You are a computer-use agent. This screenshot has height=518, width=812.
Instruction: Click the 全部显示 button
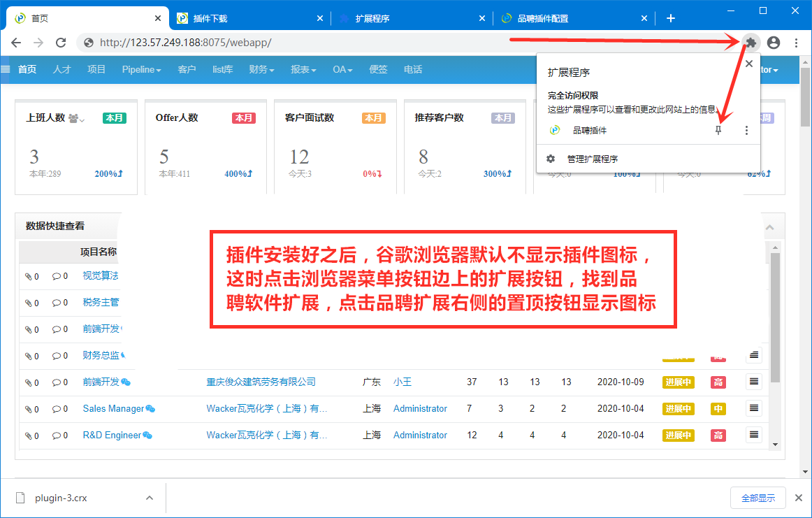point(758,498)
